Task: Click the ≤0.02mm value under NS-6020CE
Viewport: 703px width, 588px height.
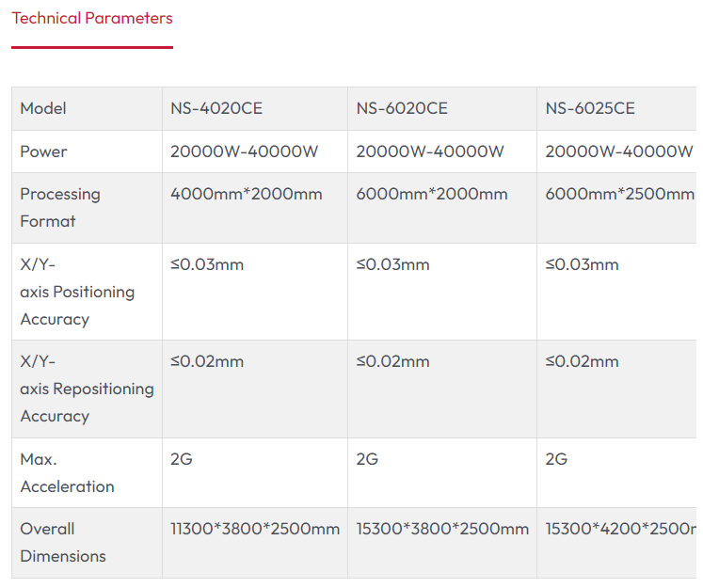Action: (392, 361)
